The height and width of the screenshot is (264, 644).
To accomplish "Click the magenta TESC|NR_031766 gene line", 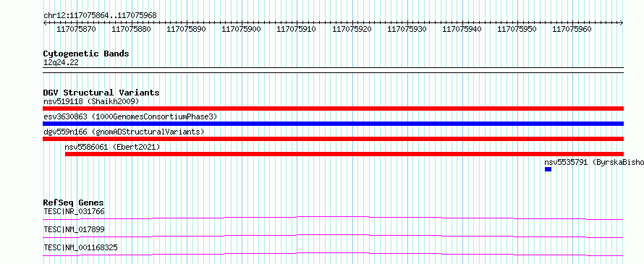I will pyautogui.click(x=333, y=218).
